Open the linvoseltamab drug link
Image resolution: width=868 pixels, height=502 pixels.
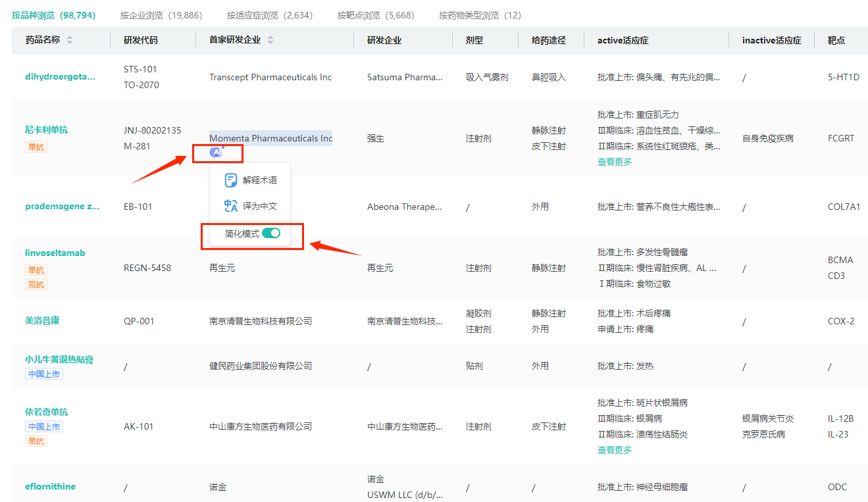[x=55, y=253]
